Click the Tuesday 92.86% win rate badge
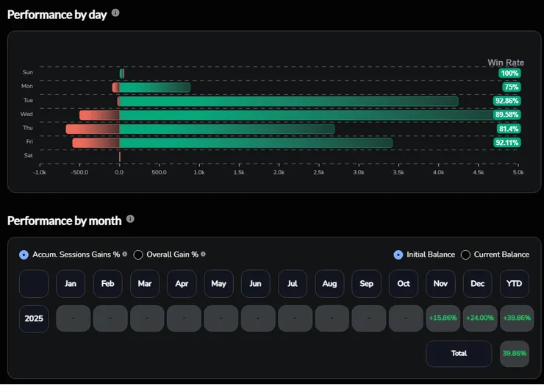This screenshot has width=544, height=392. [x=507, y=101]
